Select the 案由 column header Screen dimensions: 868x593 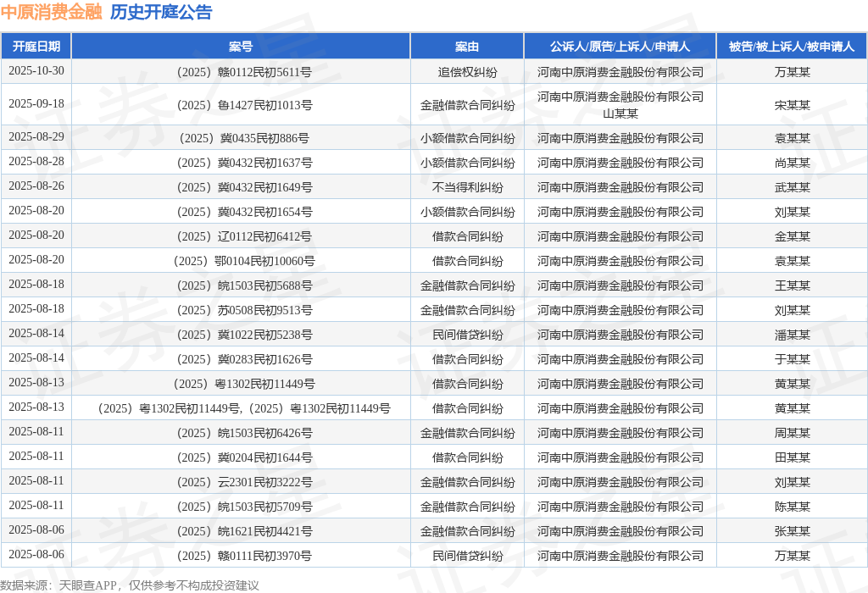467,47
